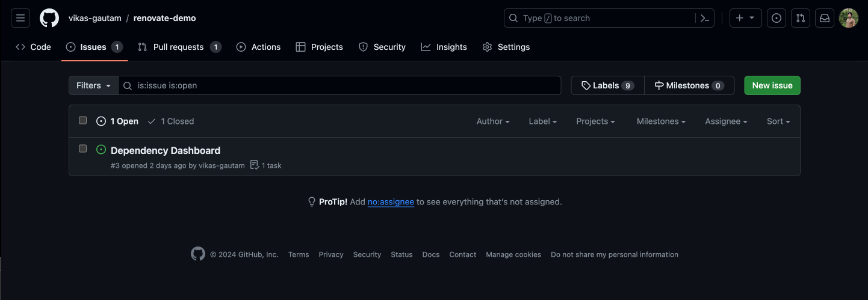
Task: Open the Pull requests tab
Action: click(x=179, y=47)
